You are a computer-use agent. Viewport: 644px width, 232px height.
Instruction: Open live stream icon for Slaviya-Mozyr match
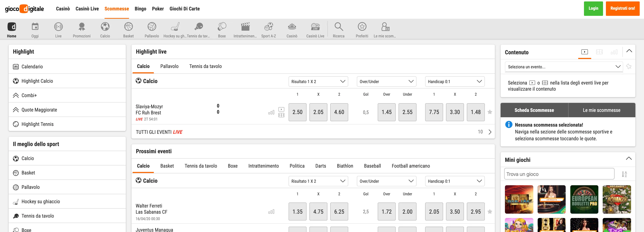click(x=281, y=109)
